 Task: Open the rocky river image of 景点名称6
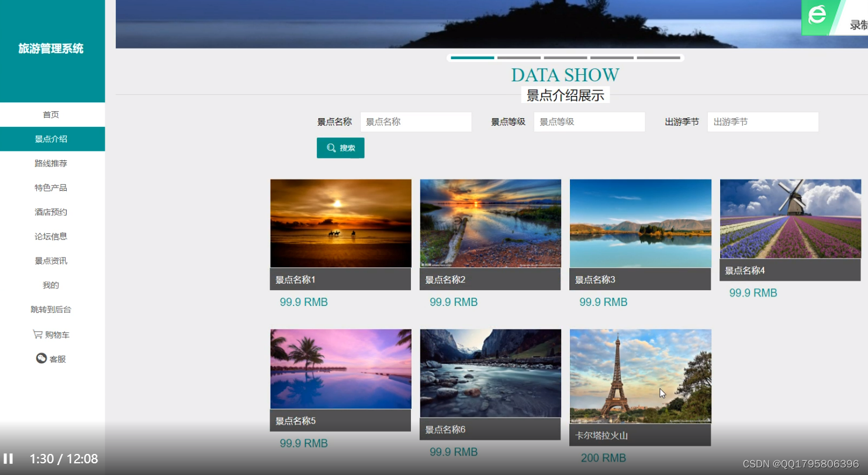tap(490, 373)
